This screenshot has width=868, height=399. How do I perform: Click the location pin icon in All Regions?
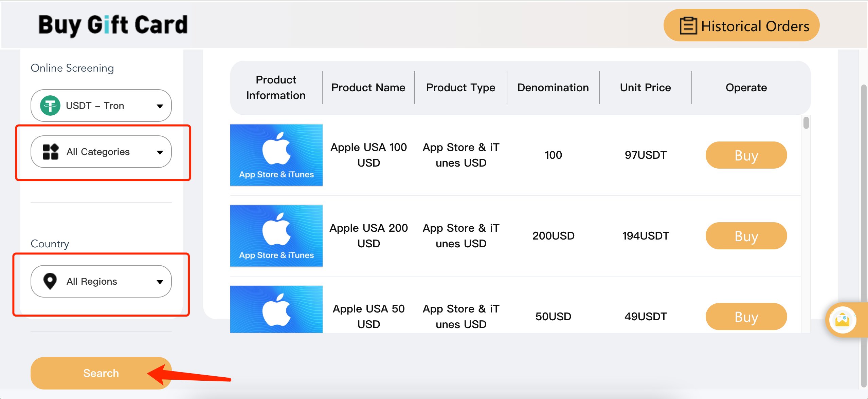(x=50, y=281)
